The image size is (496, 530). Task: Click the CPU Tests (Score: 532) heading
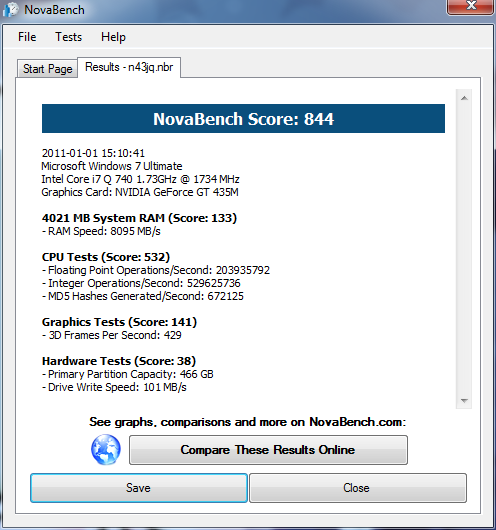pyautogui.click(x=106, y=257)
